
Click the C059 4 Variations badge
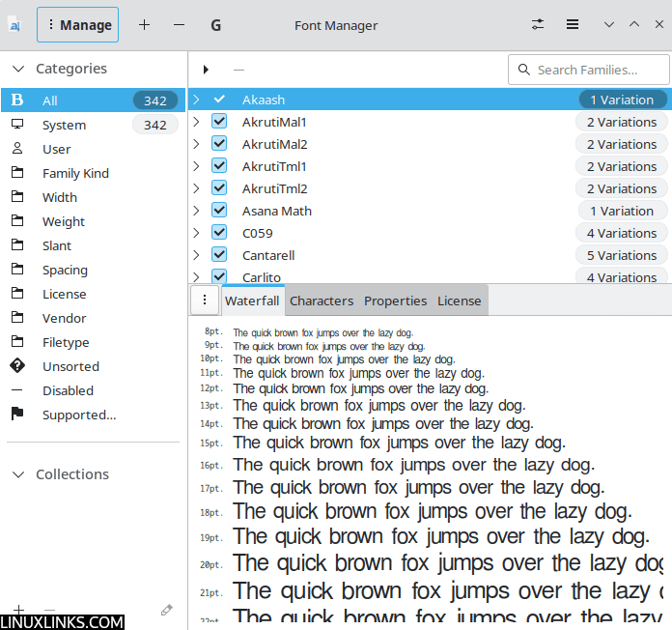(x=622, y=233)
